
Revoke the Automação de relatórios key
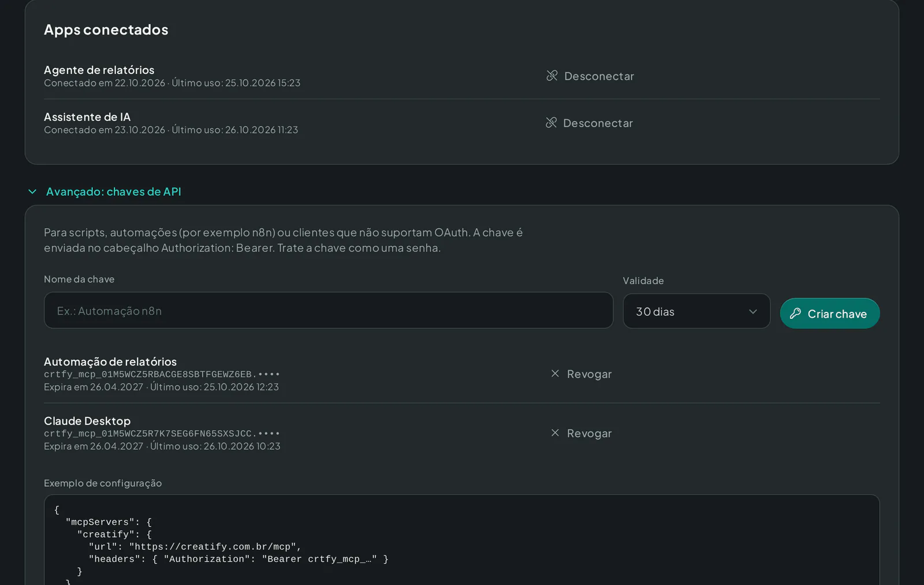(582, 374)
